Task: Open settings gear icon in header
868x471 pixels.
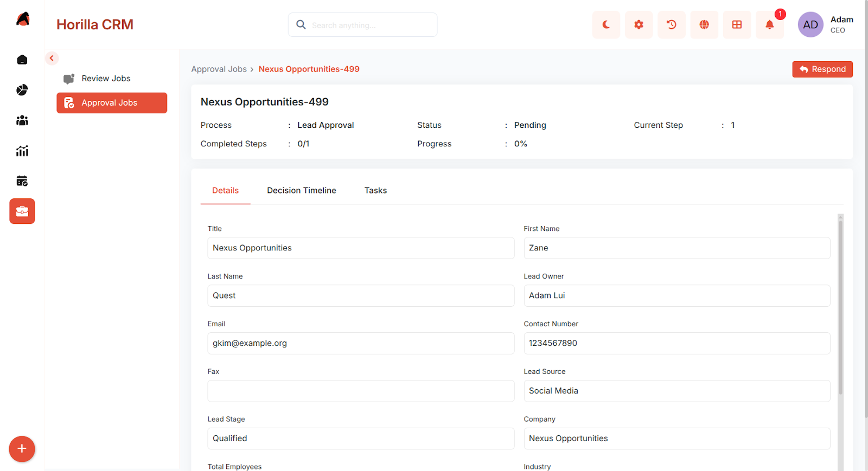Action: 639,24
